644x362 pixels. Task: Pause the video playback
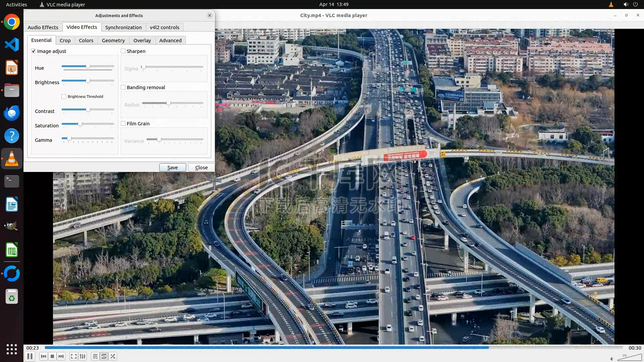[30, 356]
